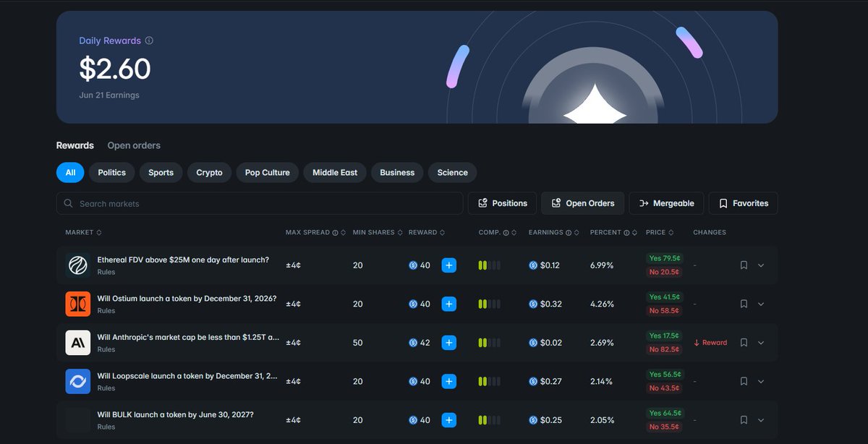
Task: Add reward order for Ethereal FDV market
Action: (x=449, y=265)
